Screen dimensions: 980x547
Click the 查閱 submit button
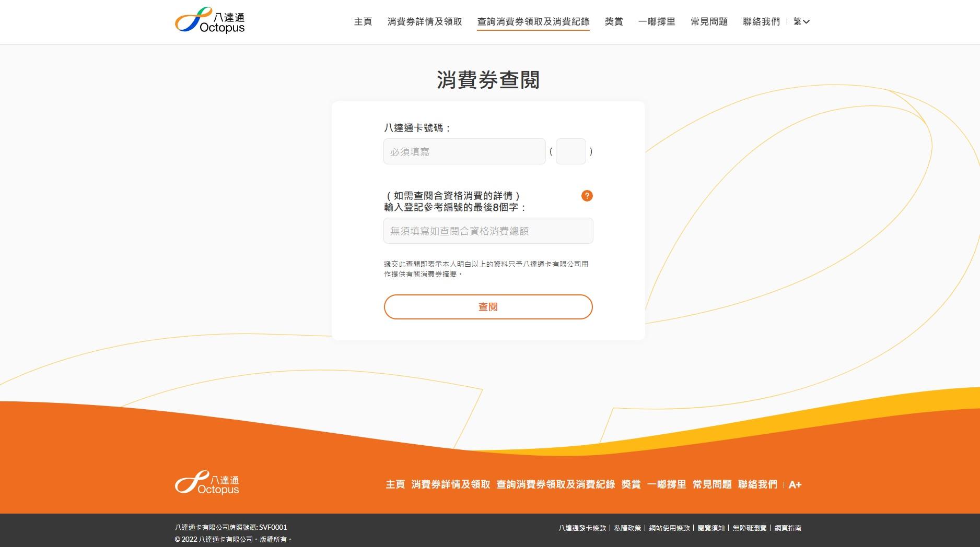[488, 306]
